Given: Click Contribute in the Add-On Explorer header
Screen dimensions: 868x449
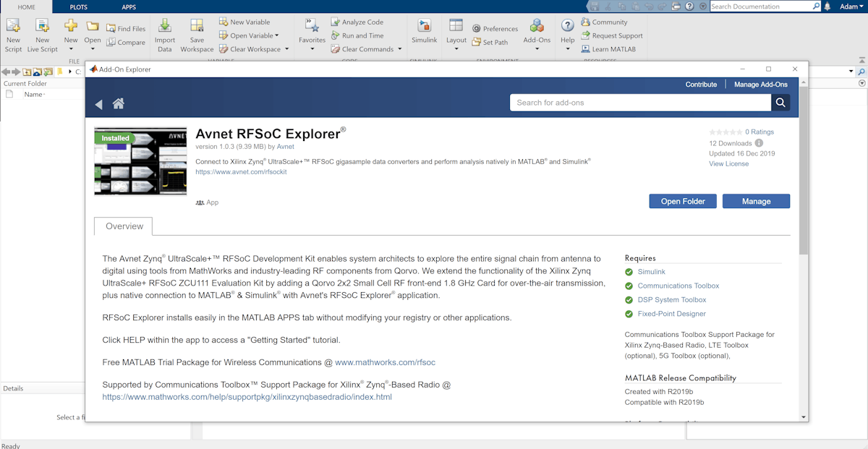Looking at the screenshot, I should [701, 85].
